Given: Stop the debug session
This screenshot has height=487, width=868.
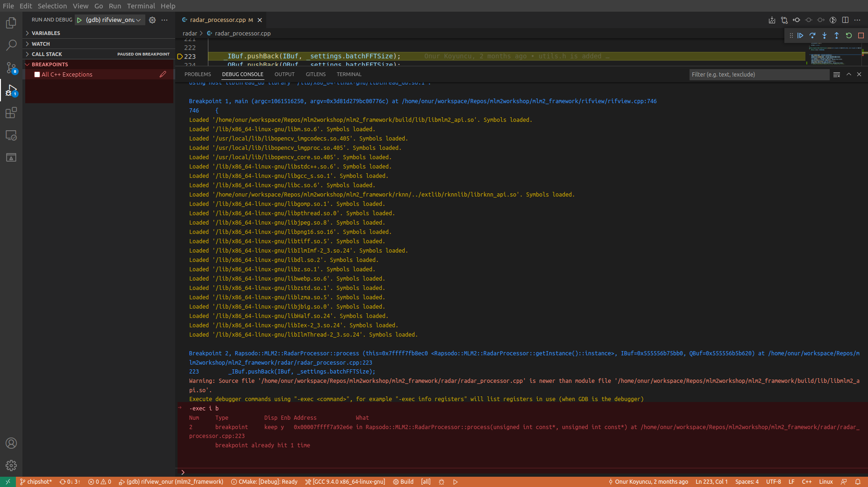Looking at the screenshot, I should click(x=861, y=35).
